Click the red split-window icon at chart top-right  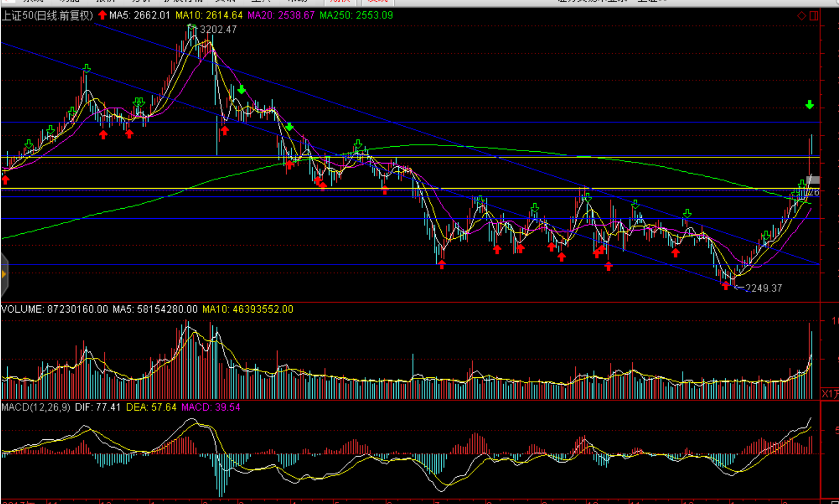(814, 16)
